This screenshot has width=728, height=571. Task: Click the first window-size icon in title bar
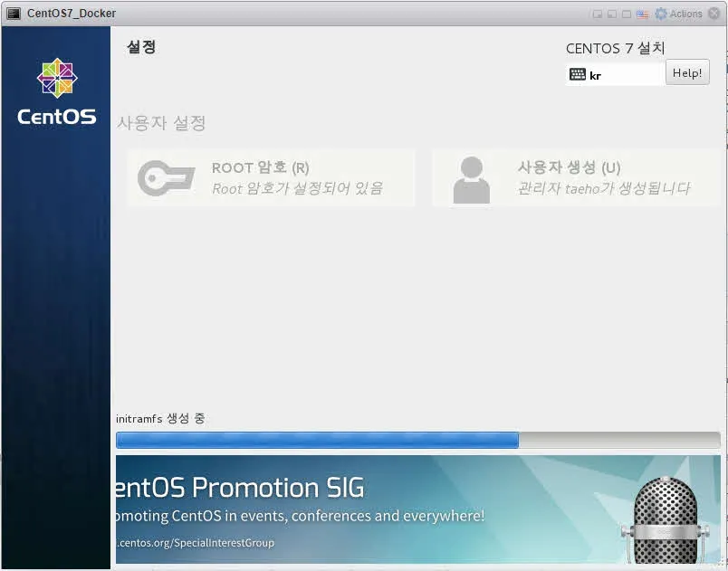coord(597,14)
